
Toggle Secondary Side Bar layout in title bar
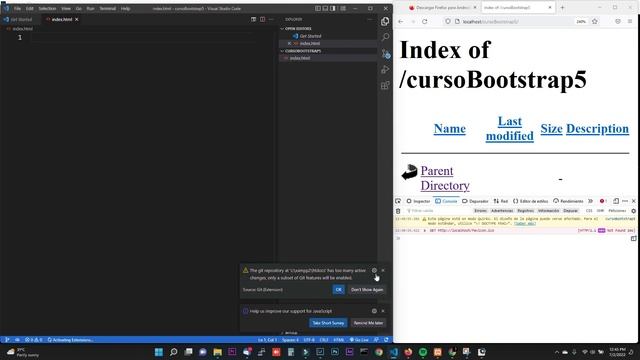coord(333,8)
